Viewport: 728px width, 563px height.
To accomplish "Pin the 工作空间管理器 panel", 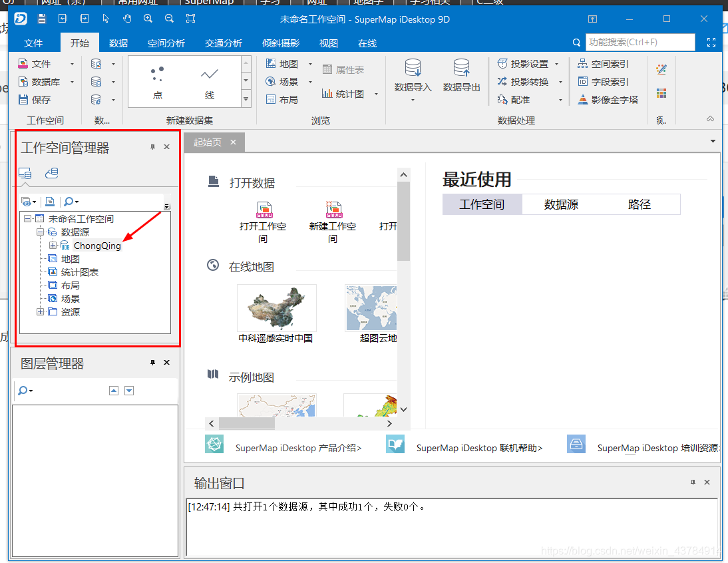I will 152,146.
